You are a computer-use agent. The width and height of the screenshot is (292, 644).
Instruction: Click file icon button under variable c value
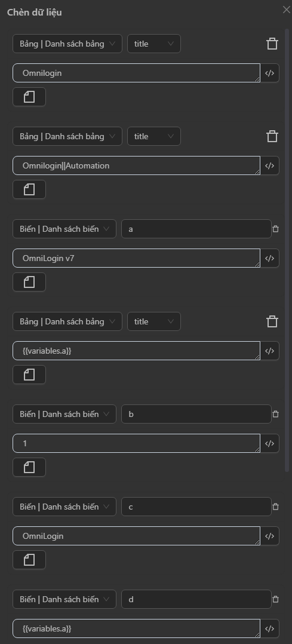coord(29,560)
